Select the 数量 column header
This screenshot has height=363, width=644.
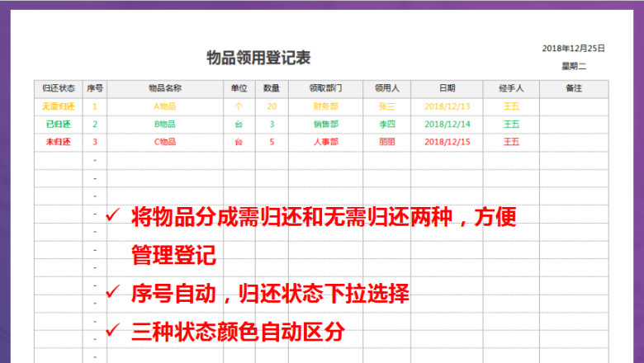point(272,88)
